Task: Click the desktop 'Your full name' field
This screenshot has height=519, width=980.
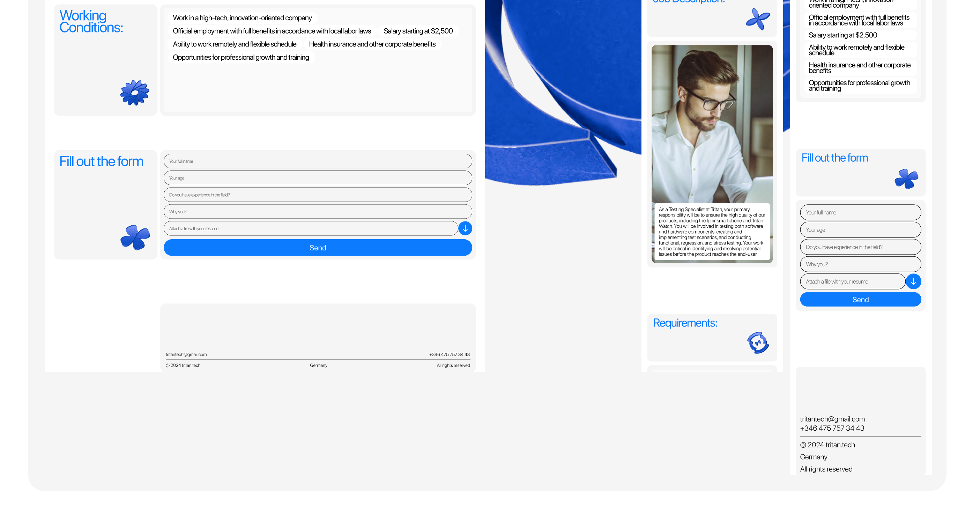Action: click(x=318, y=161)
